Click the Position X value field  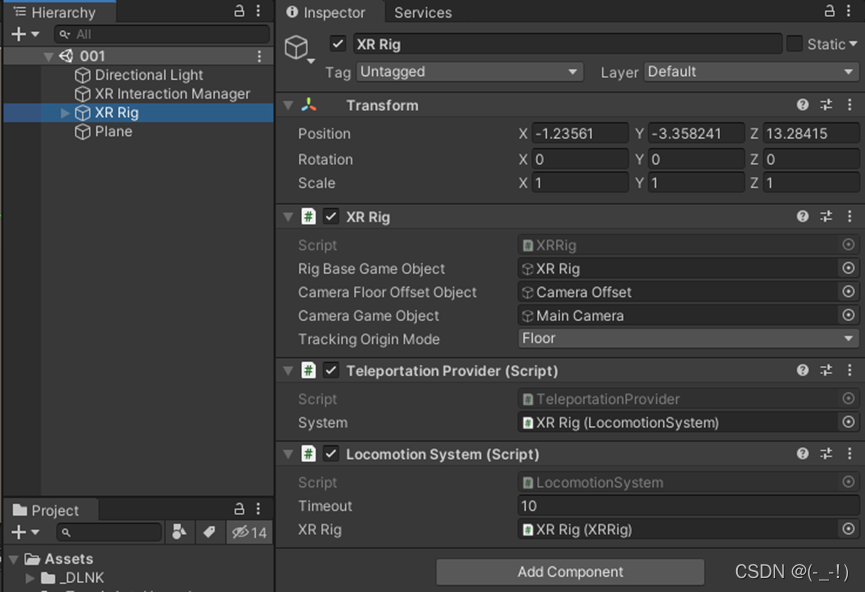(580, 134)
